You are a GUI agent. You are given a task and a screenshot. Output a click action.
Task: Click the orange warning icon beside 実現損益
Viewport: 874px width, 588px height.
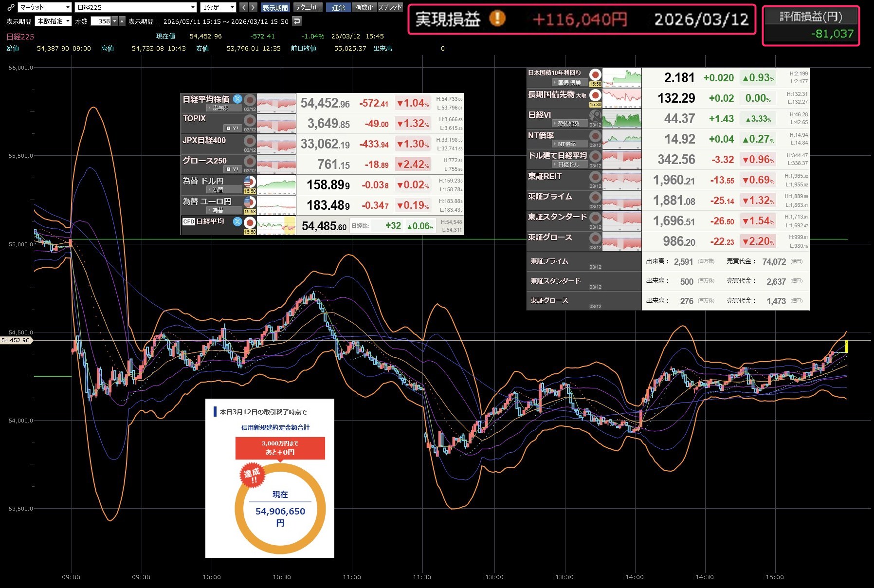(497, 19)
